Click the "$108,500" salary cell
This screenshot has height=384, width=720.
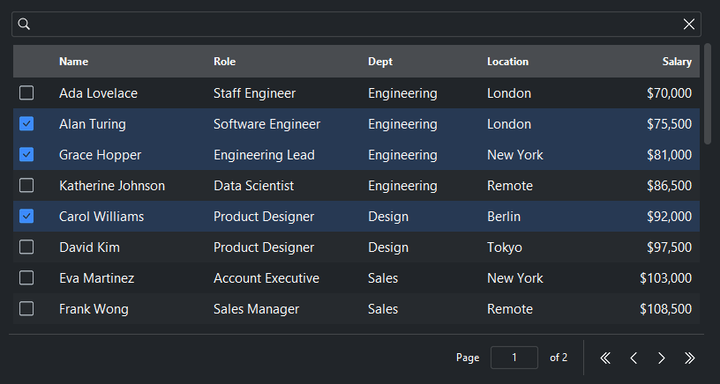click(666, 309)
